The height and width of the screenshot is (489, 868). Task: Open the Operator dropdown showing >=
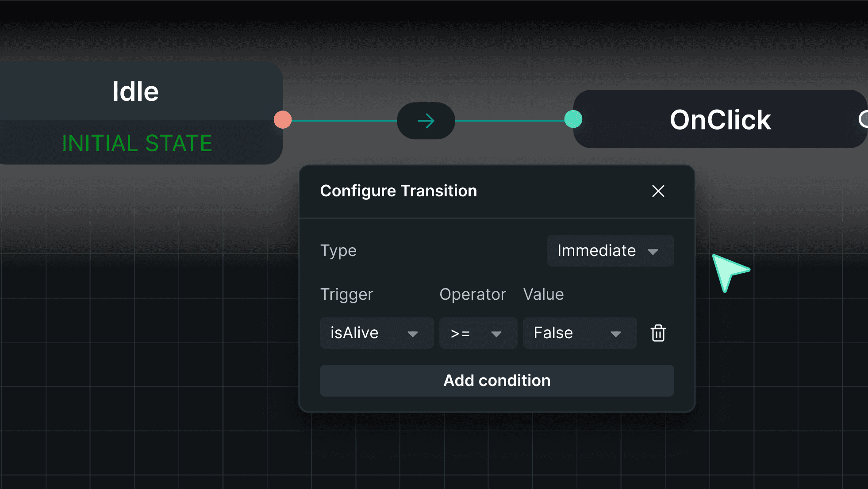(x=478, y=333)
